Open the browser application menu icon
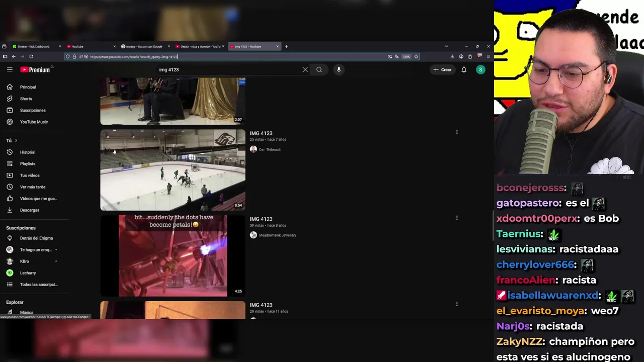The width and height of the screenshot is (644, 362). (x=488, y=57)
